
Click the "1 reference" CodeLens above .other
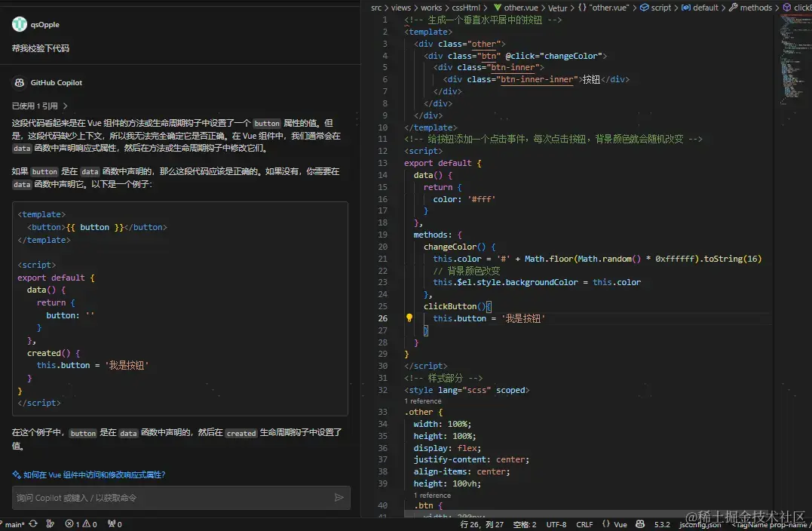point(422,401)
